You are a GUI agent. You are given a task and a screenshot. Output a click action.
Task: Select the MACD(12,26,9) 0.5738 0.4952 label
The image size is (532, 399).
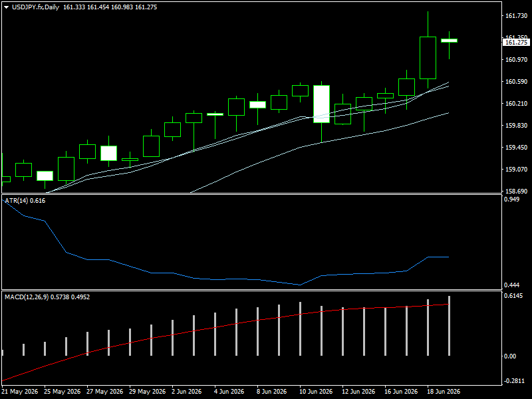[47, 297]
